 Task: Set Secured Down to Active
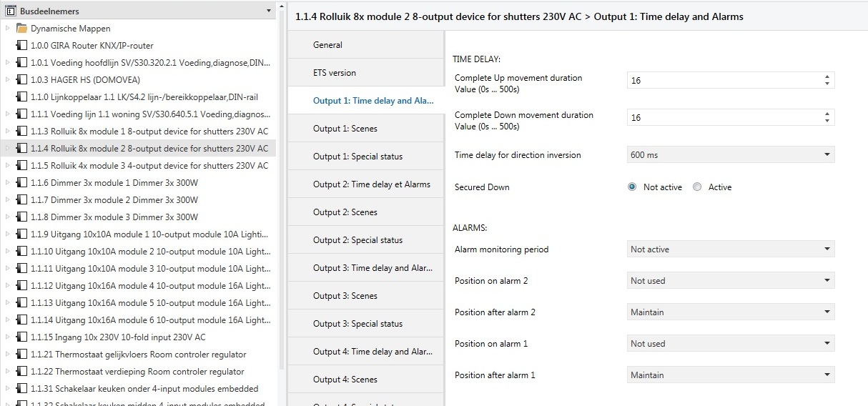pos(697,187)
